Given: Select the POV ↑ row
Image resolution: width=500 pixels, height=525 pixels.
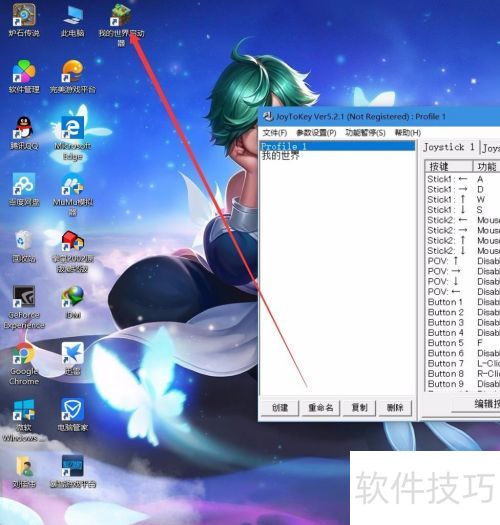Looking at the screenshot, I should 463,261.
